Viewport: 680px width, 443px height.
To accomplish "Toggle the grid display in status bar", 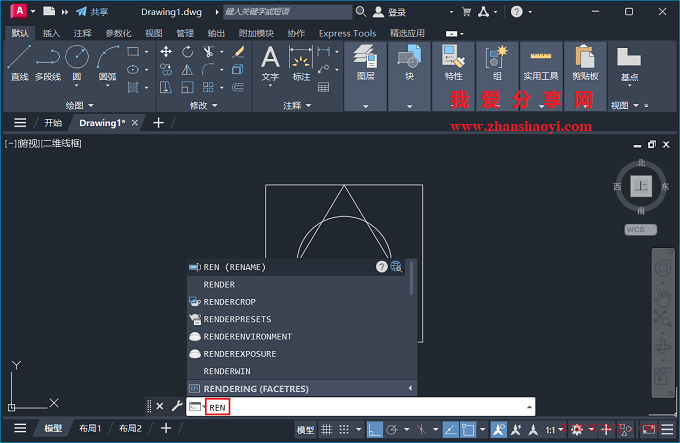I will [327, 430].
